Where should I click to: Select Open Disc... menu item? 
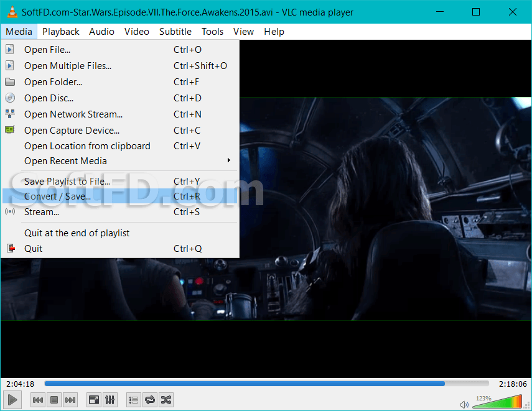pyautogui.click(x=120, y=98)
